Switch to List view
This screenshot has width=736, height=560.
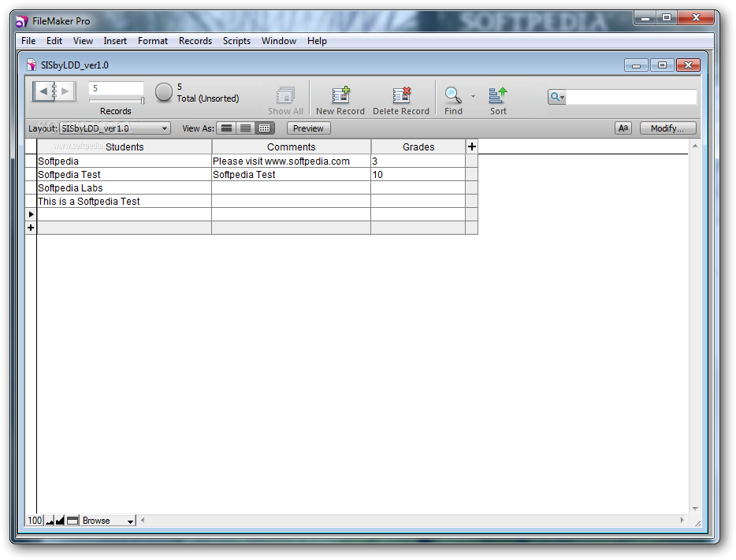pos(246,128)
